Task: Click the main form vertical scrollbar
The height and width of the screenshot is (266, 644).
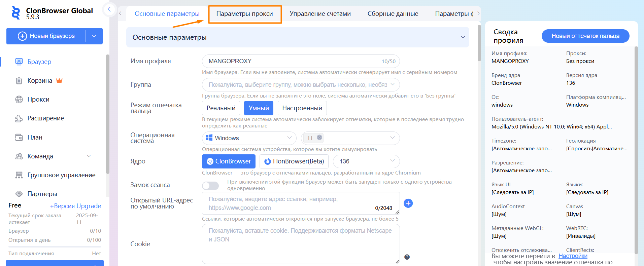Action: click(x=479, y=43)
